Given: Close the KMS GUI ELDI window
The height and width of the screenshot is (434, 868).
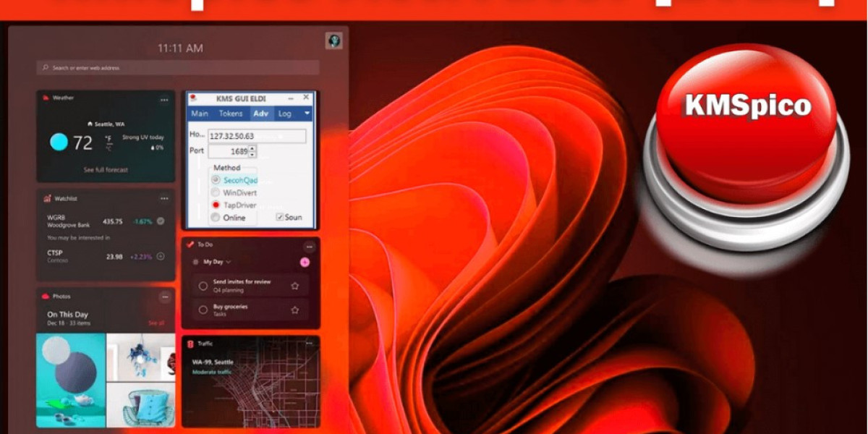Looking at the screenshot, I should pyautogui.click(x=306, y=97).
